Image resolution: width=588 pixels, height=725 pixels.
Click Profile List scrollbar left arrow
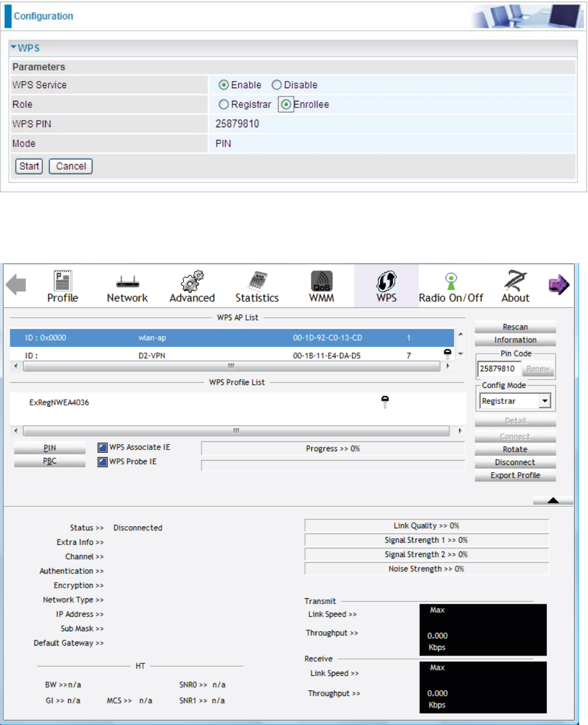pyautogui.click(x=15, y=431)
